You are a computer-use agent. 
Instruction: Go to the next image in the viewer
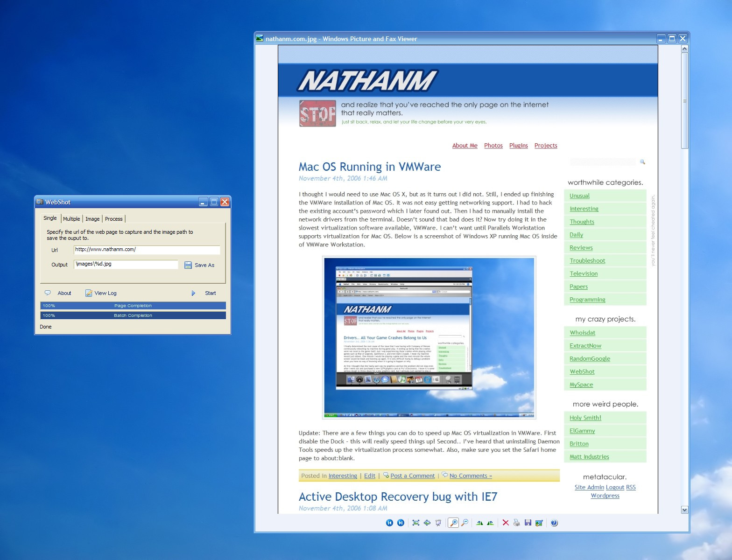tap(401, 523)
